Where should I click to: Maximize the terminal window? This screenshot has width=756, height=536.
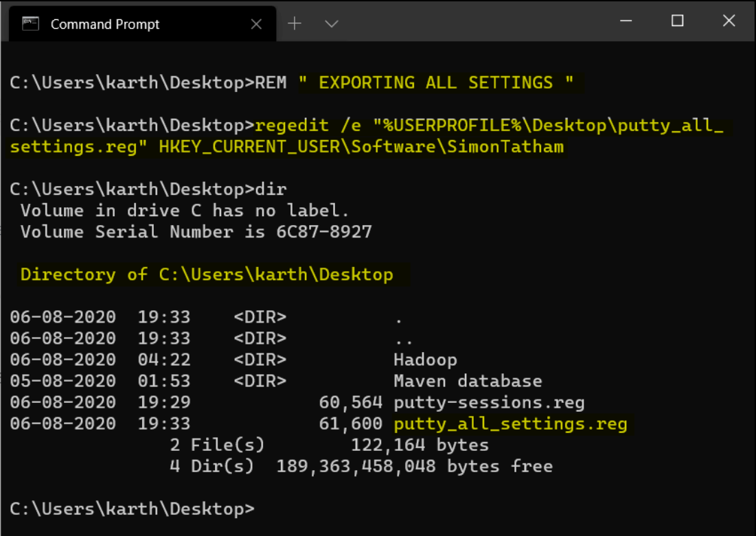click(677, 21)
